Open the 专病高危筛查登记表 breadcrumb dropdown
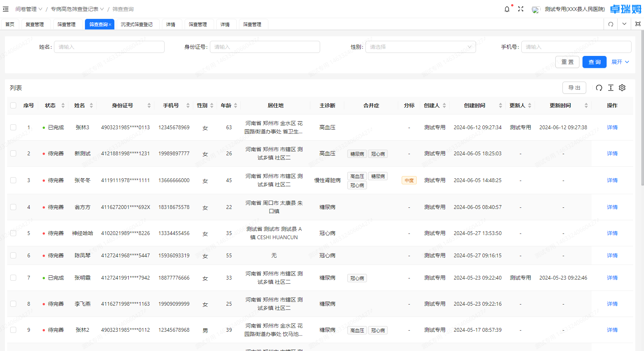This screenshot has width=644, height=351. point(77,9)
